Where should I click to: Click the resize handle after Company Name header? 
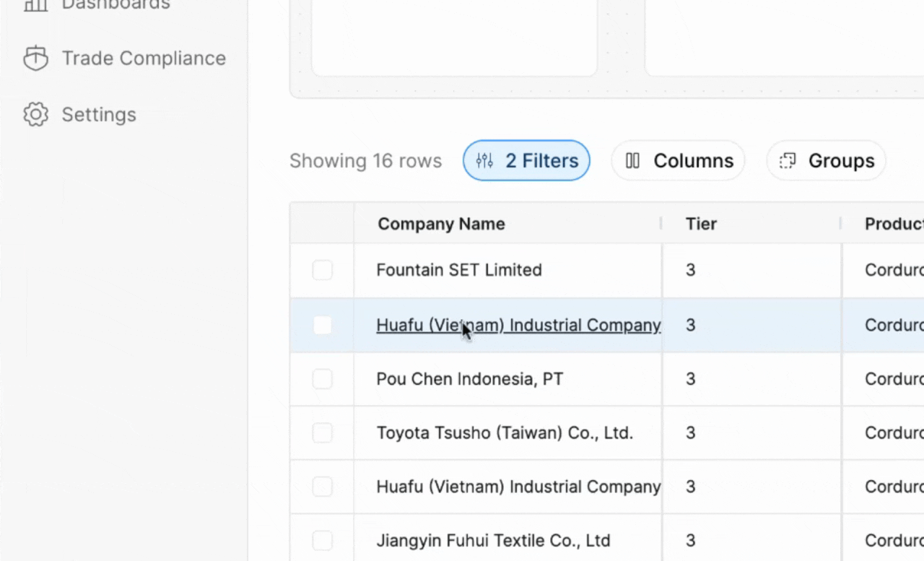[x=661, y=224]
